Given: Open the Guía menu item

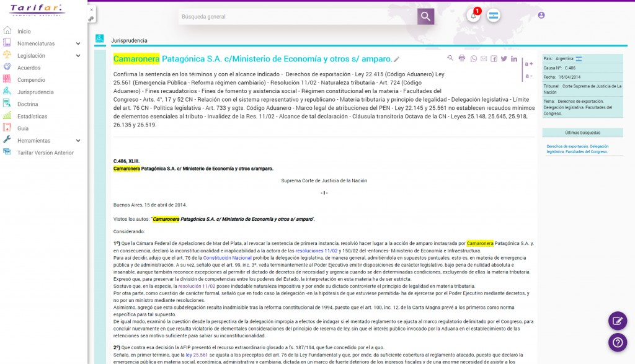Looking at the screenshot, I should pyautogui.click(x=23, y=128).
